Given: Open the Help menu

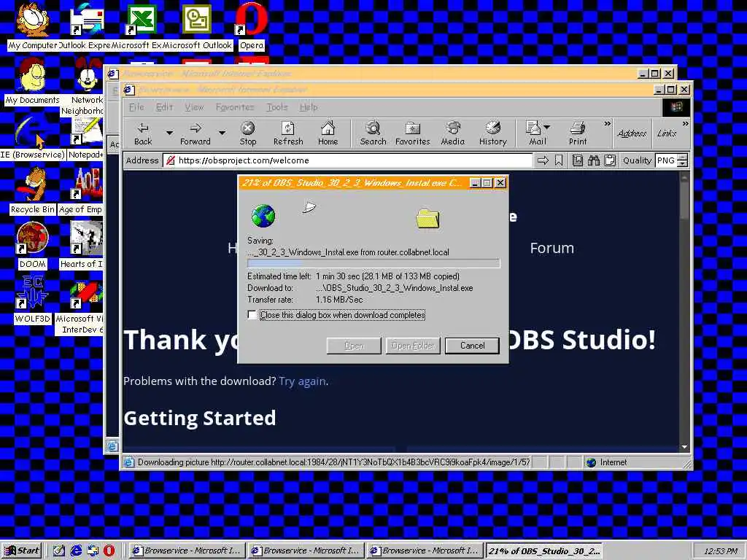Looking at the screenshot, I should coord(309,107).
